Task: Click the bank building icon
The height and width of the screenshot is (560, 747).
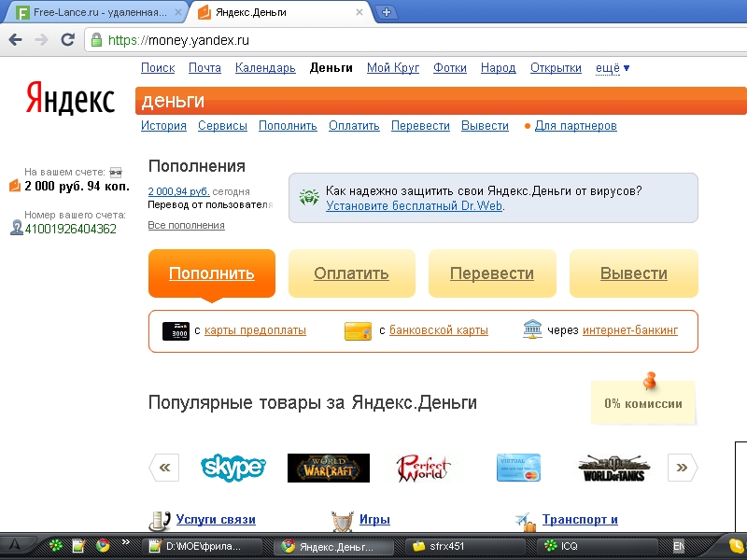Action: click(532, 329)
